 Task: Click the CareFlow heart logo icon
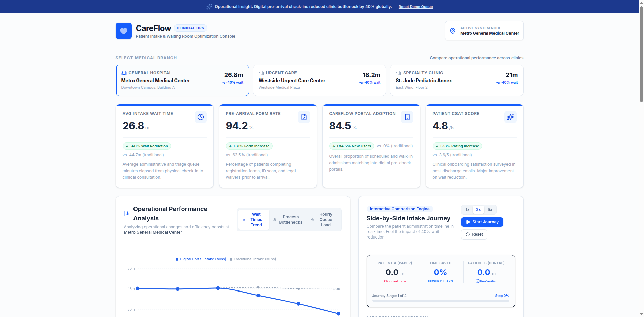[x=124, y=31]
